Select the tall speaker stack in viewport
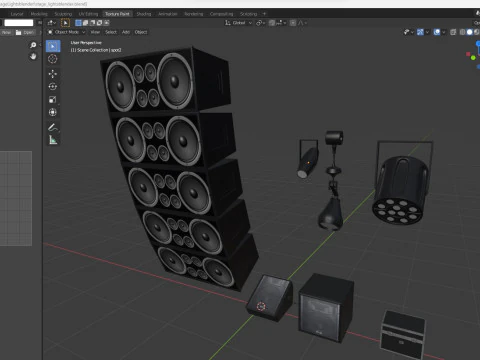This screenshot has height=360, width=480. click(x=180, y=167)
